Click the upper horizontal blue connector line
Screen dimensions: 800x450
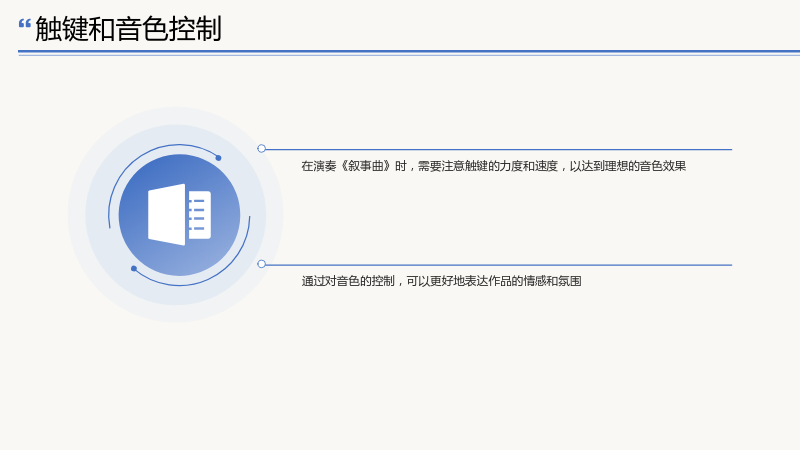[x=498, y=149]
